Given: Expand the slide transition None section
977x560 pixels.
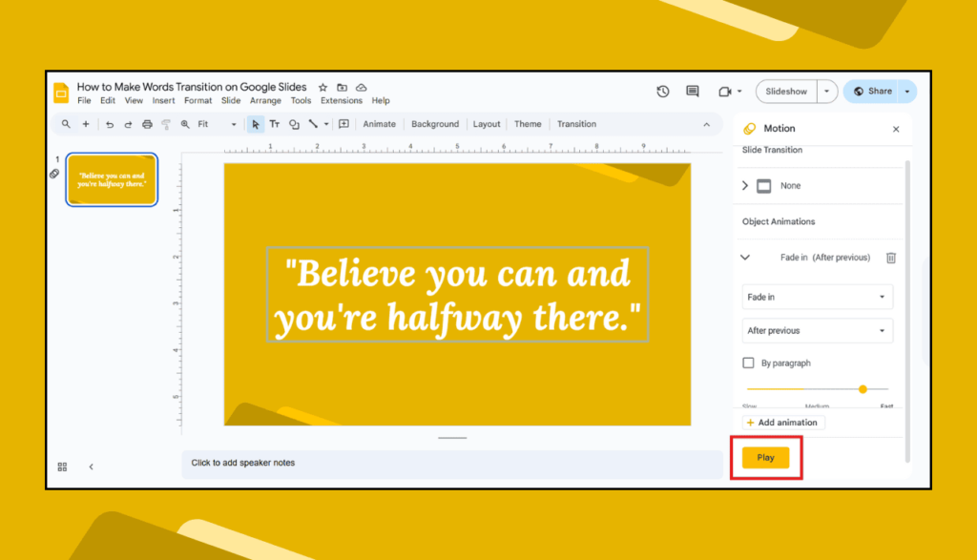Looking at the screenshot, I should pyautogui.click(x=745, y=186).
